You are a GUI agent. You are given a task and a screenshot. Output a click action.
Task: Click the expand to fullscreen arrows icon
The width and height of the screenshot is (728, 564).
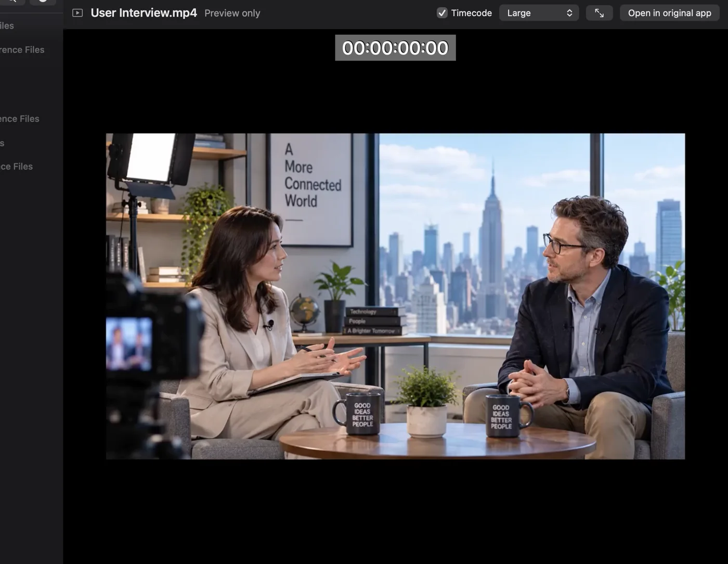pyautogui.click(x=599, y=13)
